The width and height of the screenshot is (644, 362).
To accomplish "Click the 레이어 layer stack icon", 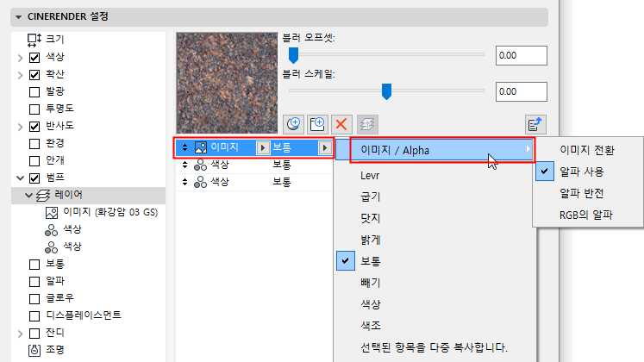I will click(43, 196).
